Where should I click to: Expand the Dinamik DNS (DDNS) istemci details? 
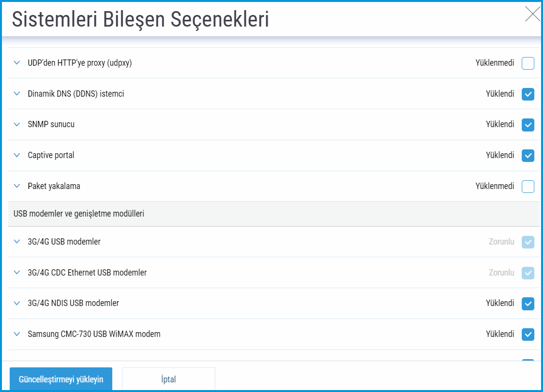tap(17, 94)
